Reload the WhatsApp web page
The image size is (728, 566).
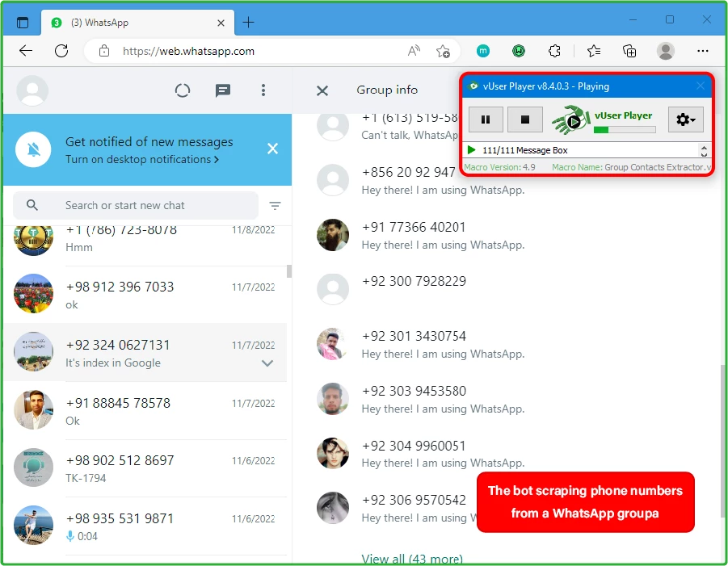point(61,51)
